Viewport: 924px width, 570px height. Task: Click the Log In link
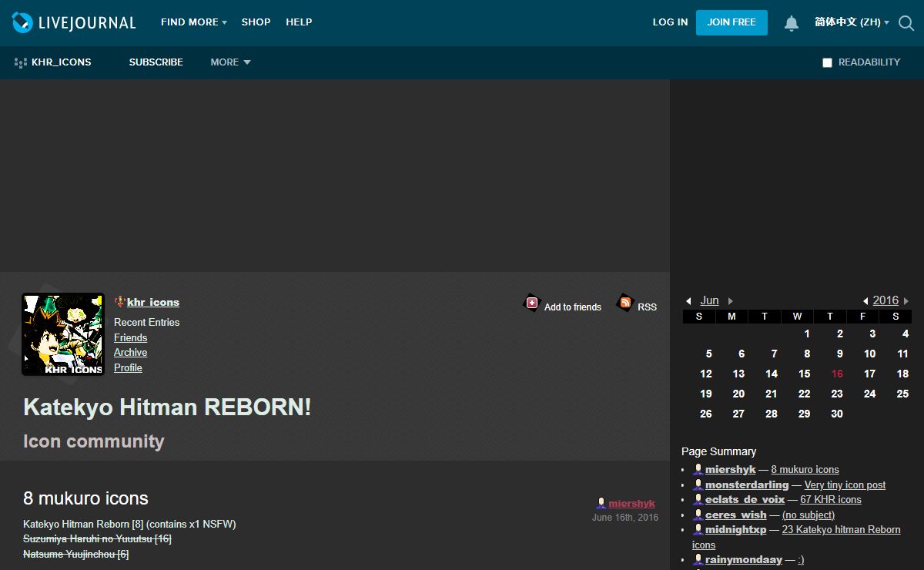point(670,22)
